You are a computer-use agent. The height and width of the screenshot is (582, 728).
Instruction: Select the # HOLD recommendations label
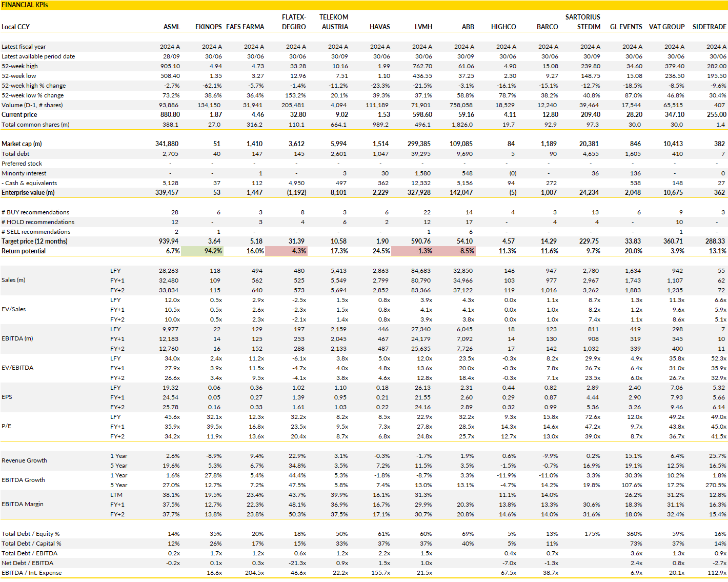tap(38, 222)
